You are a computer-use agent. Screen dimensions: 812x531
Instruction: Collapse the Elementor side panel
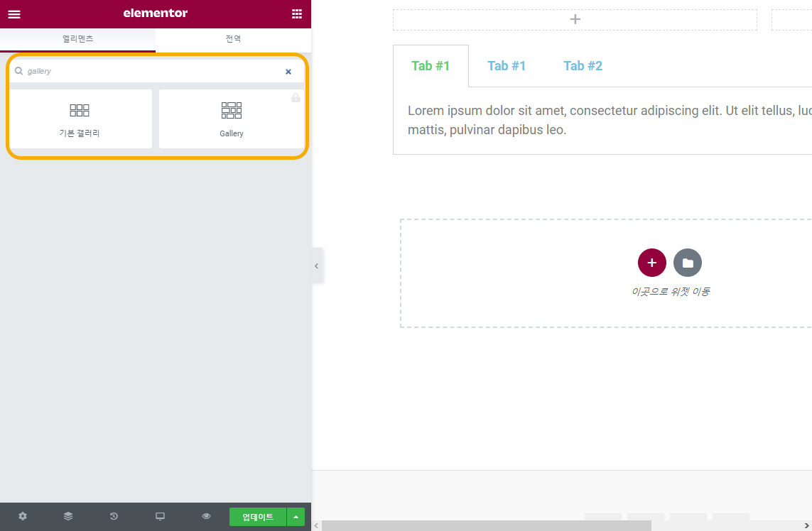(316, 266)
